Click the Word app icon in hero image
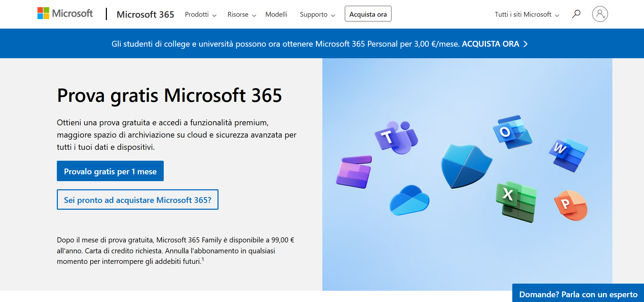This screenshot has height=302, width=644. coord(568,155)
